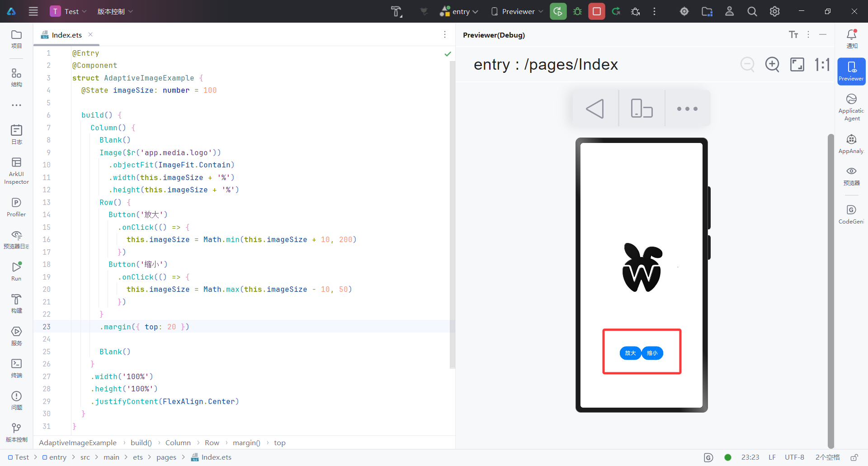
Task: Open the Run panel
Action: (16, 271)
